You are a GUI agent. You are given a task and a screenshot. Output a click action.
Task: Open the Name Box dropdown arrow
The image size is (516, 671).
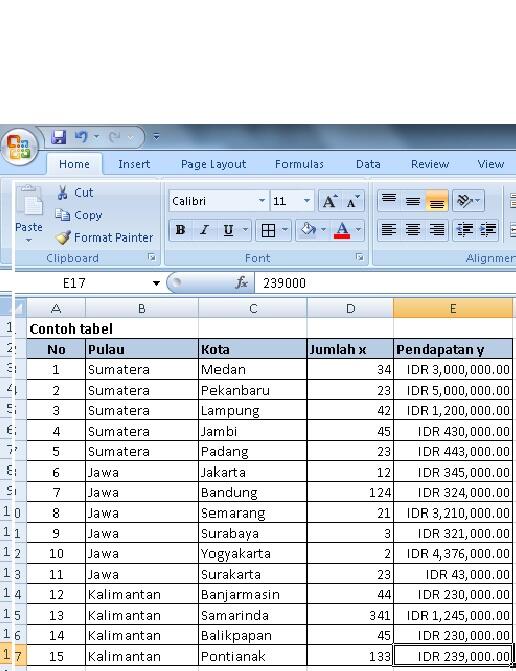[156, 283]
